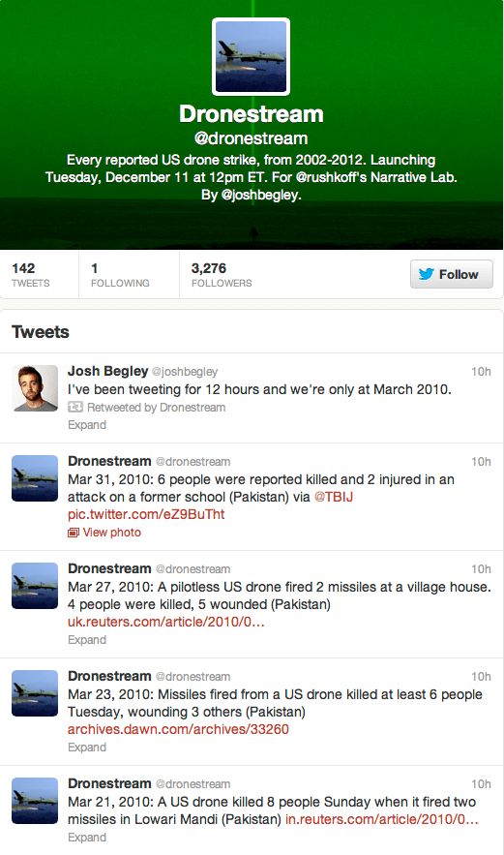Click the @TBIJ mention link

(334, 497)
